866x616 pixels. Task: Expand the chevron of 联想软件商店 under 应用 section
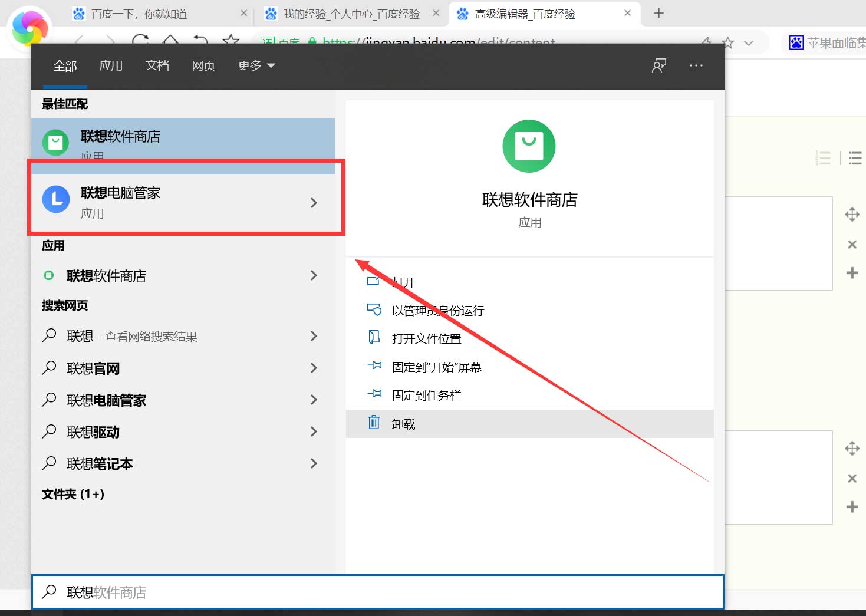314,275
